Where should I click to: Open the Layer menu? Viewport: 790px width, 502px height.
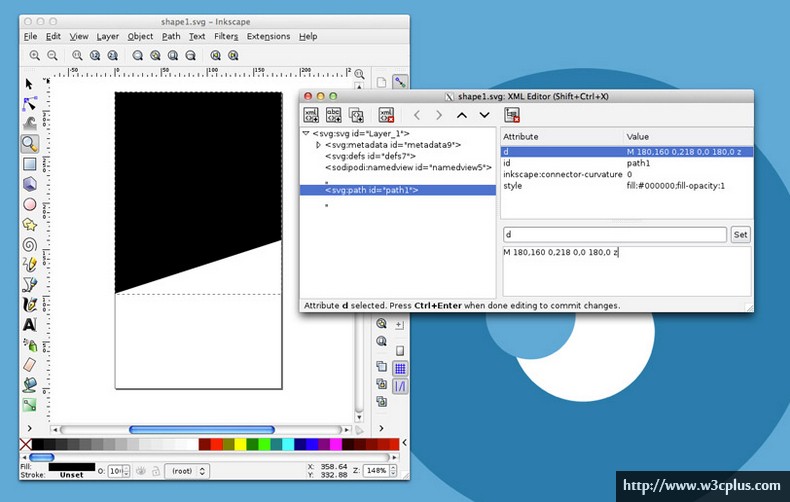107,36
